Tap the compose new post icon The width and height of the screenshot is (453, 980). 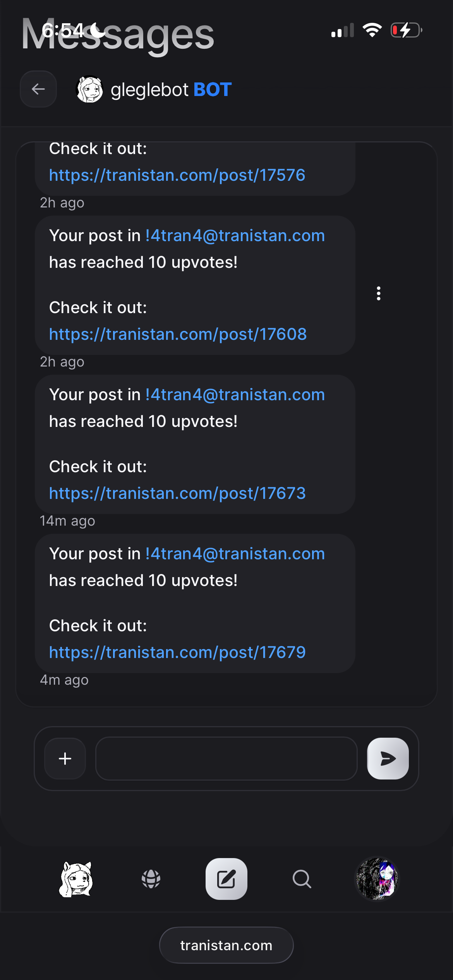(226, 879)
